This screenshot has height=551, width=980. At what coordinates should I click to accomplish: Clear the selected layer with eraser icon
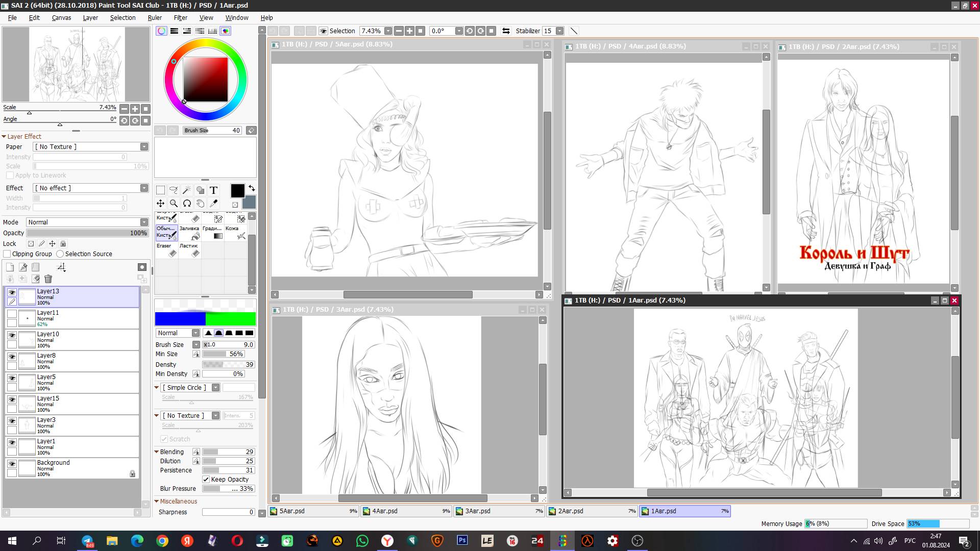coord(35,279)
